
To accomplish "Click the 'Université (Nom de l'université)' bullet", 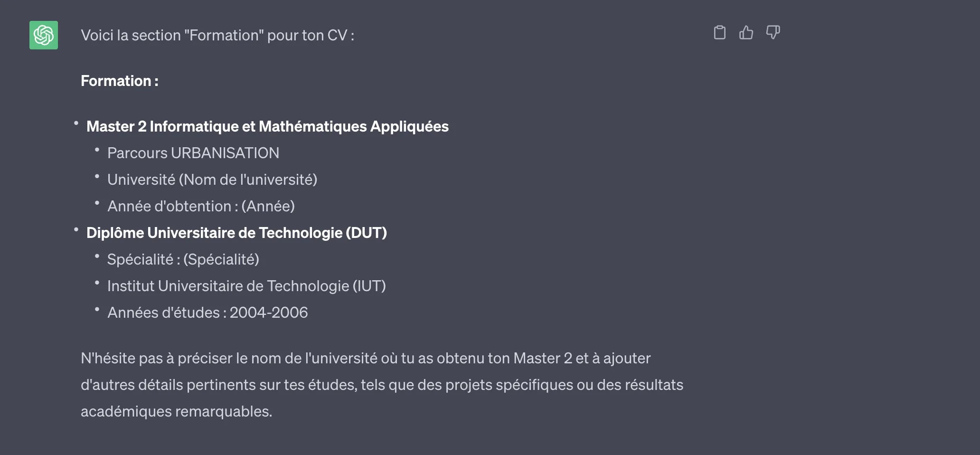I will pos(212,180).
